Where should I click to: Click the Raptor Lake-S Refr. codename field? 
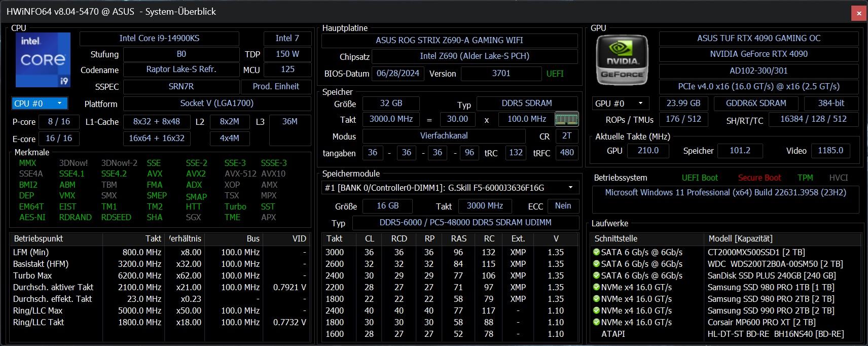point(181,70)
